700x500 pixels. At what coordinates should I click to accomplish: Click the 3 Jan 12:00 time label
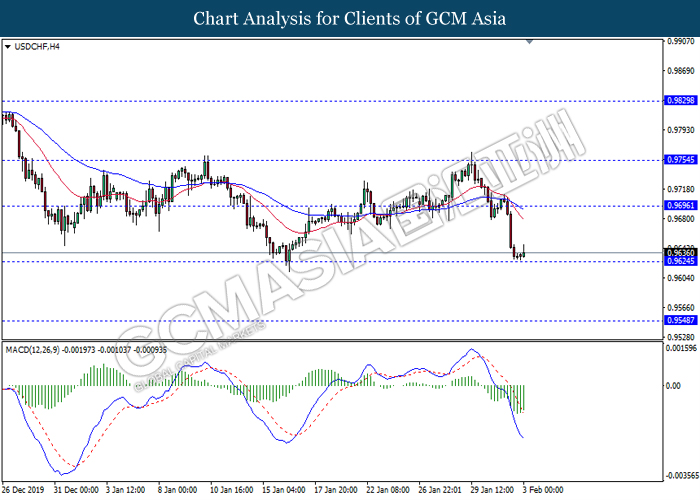(125, 490)
